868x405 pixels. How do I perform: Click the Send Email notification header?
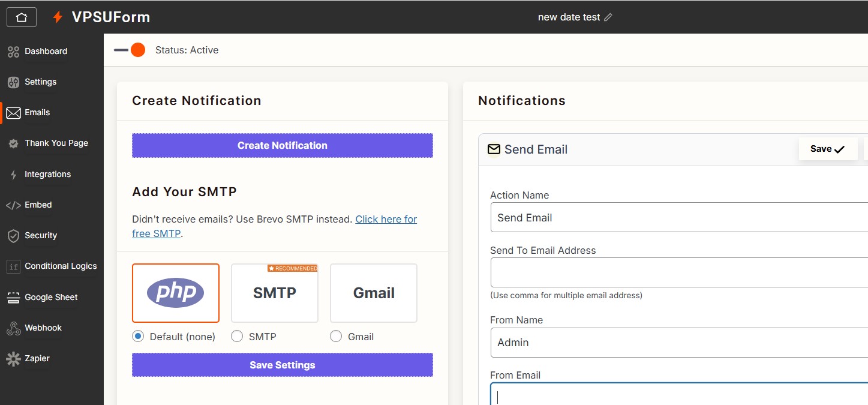(x=673, y=150)
